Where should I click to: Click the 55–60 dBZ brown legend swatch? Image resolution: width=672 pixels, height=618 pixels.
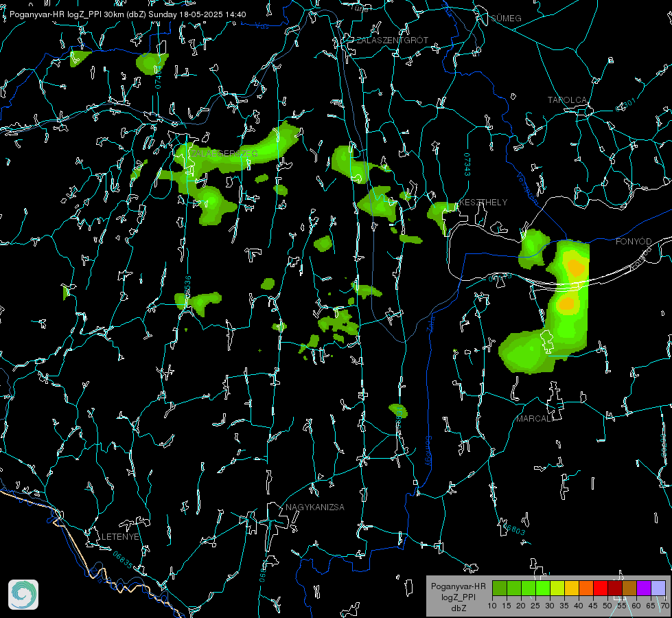629,588
